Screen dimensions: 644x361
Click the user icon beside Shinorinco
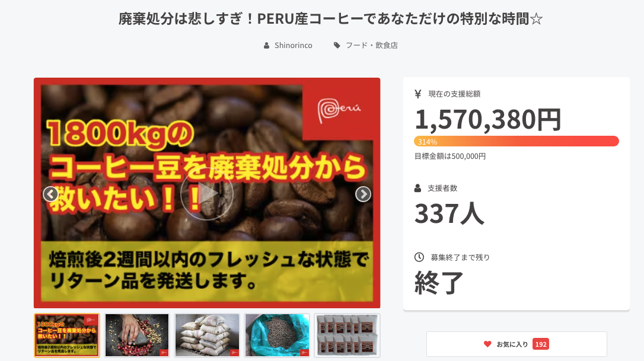266,46
